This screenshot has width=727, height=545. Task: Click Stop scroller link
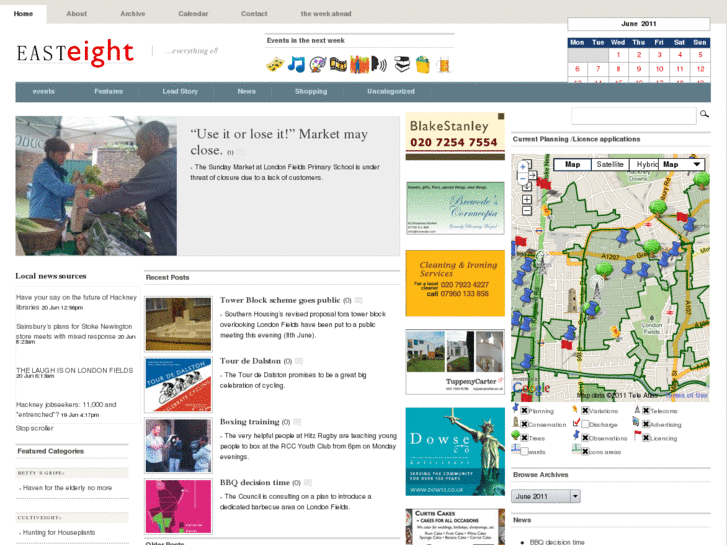click(x=34, y=428)
